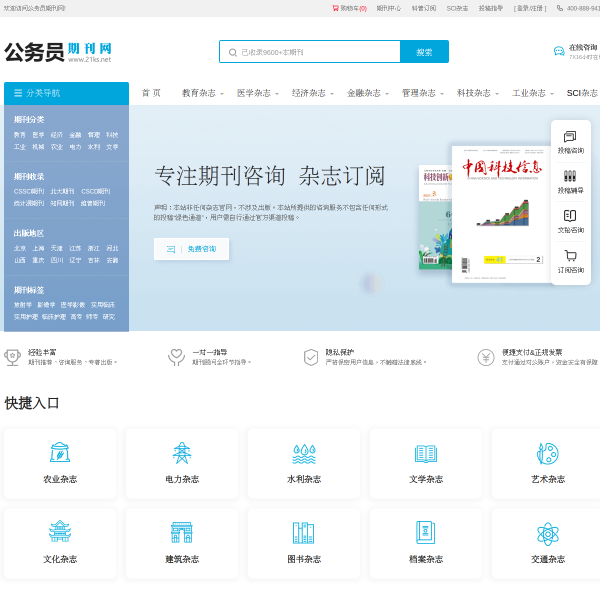The width and height of the screenshot is (600, 600).
Task: Open the 农业杂志 agriculture icon
Action: pos(60,453)
